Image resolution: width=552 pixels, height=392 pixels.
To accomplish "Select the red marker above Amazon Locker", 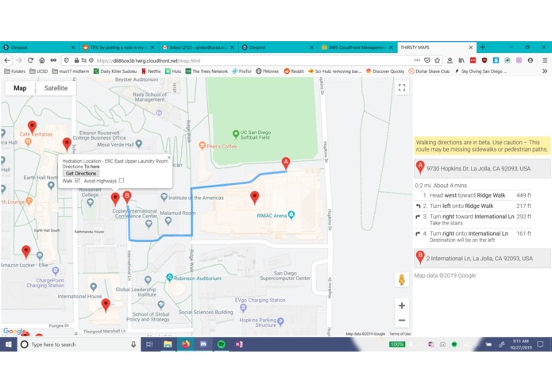I will (26, 252).
